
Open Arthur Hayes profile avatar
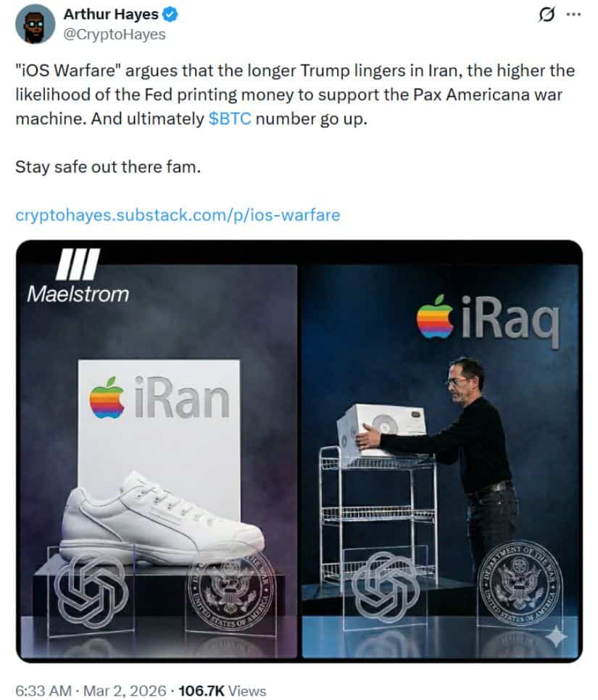click(x=36, y=24)
